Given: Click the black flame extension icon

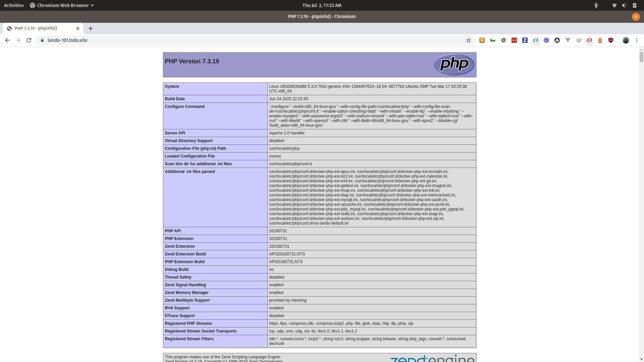Looking at the screenshot, I should (x=557, y=40).
